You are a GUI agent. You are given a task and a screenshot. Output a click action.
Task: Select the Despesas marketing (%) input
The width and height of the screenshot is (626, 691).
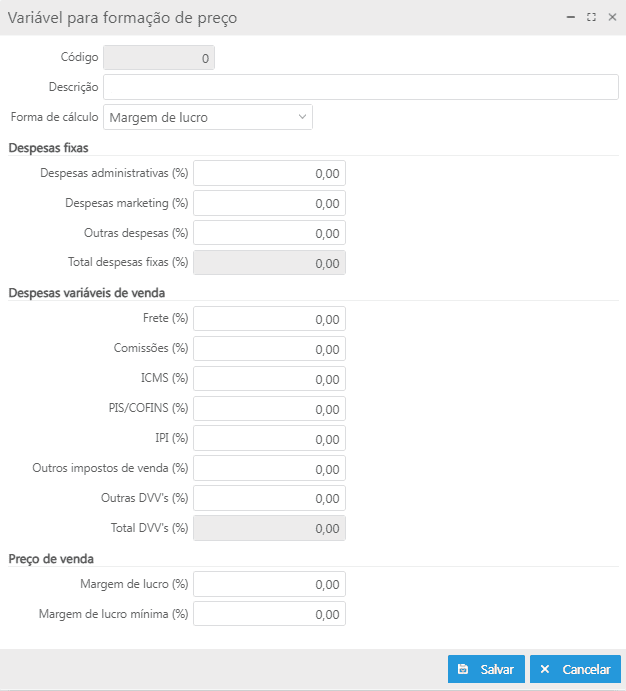(269, 203)
